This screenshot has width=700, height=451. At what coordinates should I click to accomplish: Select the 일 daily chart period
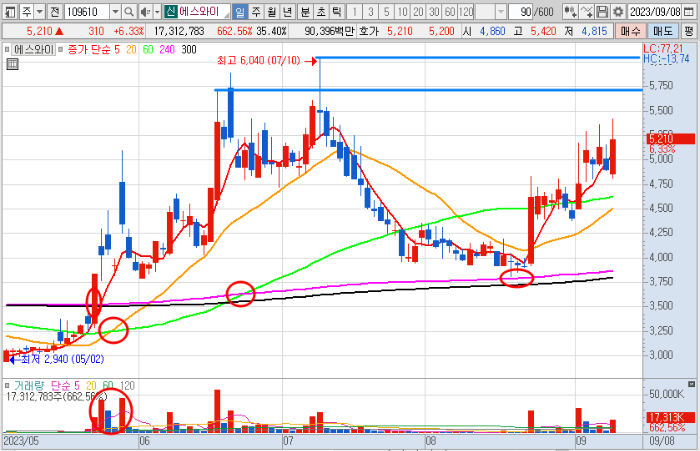(x=240, y=11)
